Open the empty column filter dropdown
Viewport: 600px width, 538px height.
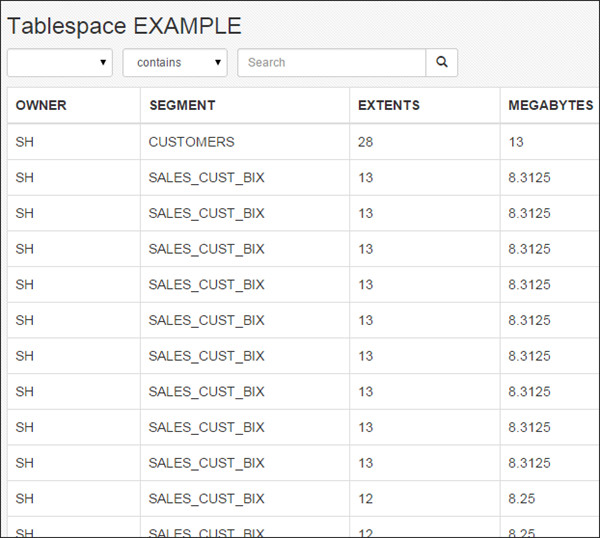pos(60,62)
